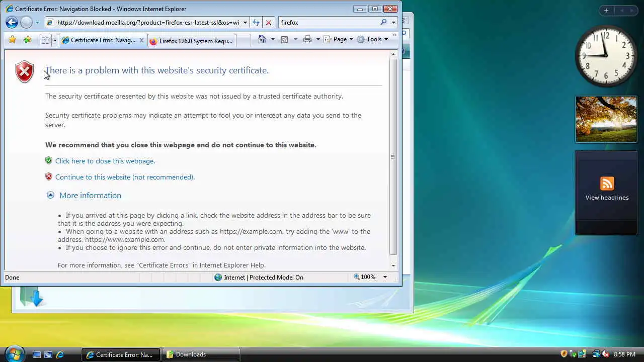Click the Stop loading icon
The height and width of the screenshot is (362, 644).
pyautogui.click(x=269, y=23)
